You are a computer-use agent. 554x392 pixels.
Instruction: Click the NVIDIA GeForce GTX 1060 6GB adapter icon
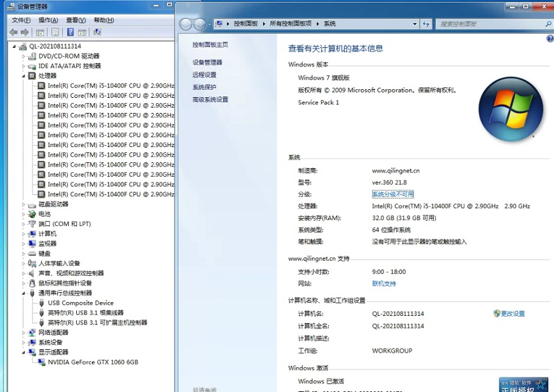click(42, 362)
